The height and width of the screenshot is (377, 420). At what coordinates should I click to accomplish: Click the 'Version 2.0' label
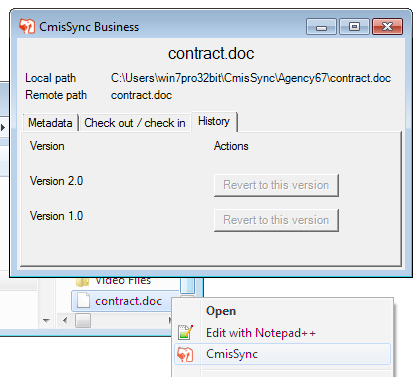point(57,181)
